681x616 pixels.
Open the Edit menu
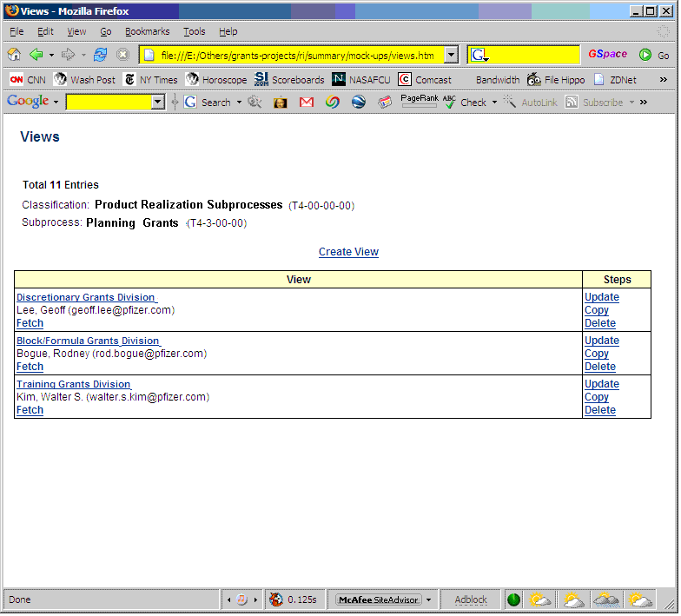click(x=45, y=31)
